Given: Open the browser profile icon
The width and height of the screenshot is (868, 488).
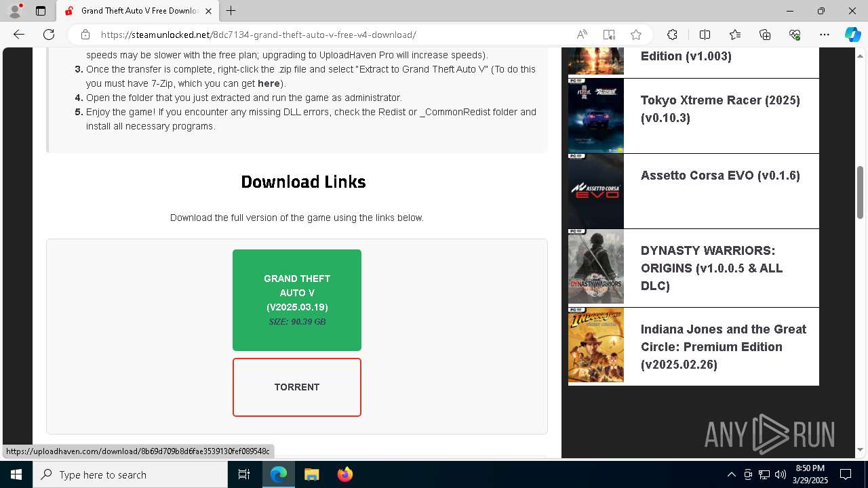Looking at the screenshot, I should coord(15,11).
